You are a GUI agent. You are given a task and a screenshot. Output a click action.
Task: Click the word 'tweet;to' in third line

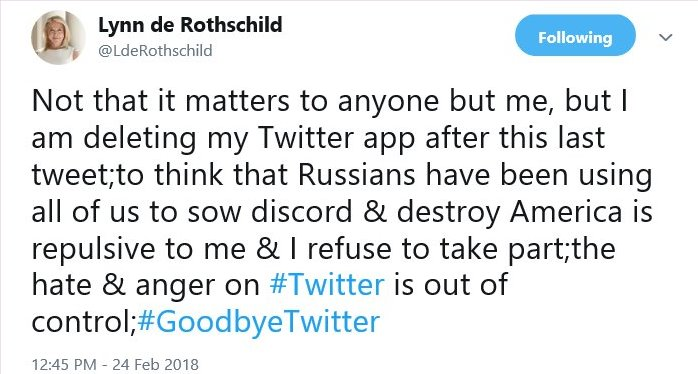coord(88,176)
